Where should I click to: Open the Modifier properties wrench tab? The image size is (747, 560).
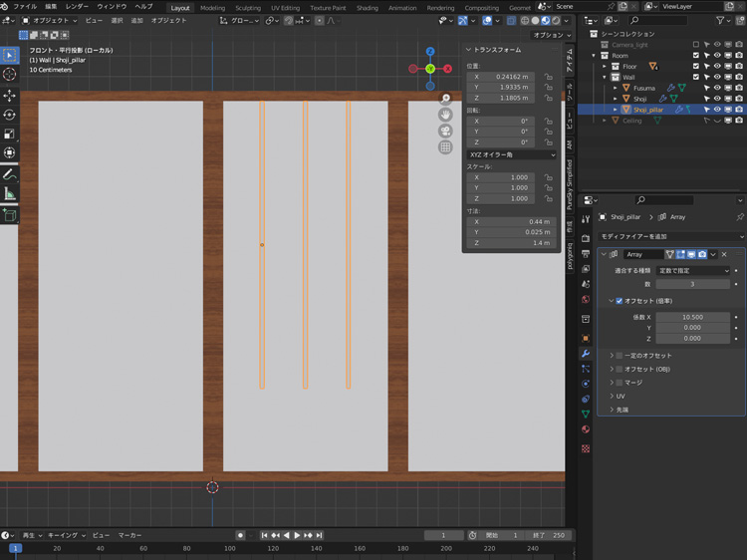[586, 353]
